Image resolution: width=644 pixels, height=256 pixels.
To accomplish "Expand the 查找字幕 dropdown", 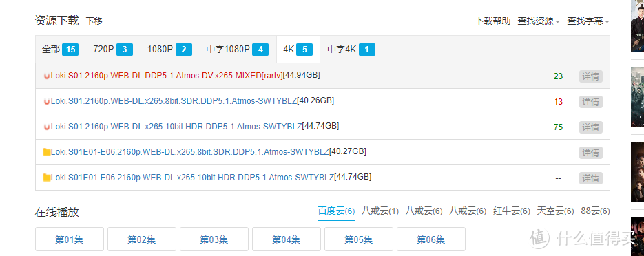I will (588, 21).
